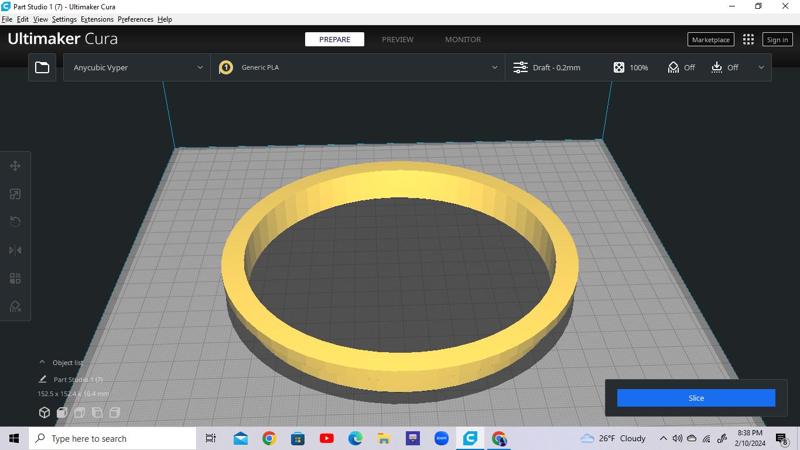The height and width of the screenshot is (450, 800).
Task: Open the volume control in system tray
Action: [x=677, y=438]
